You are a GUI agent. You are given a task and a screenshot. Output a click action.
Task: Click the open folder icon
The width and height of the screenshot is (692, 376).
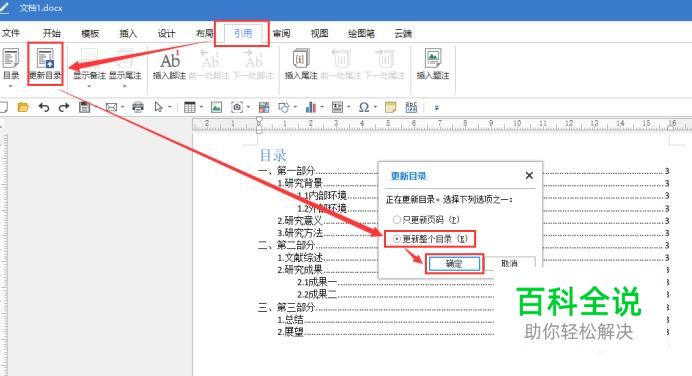23,107
